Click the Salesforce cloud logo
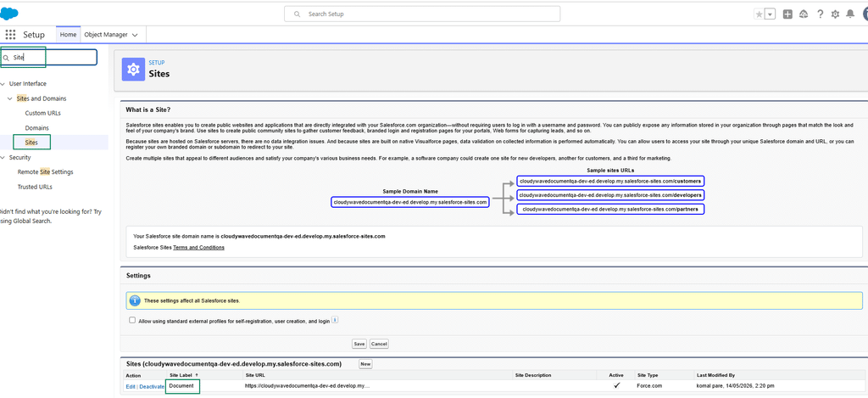 coord(8,14)
